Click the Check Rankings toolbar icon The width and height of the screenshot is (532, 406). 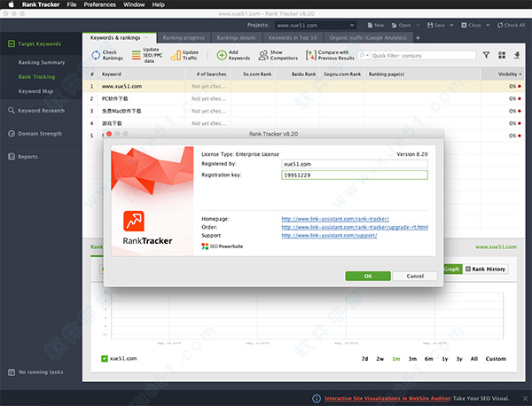[96, 55]
